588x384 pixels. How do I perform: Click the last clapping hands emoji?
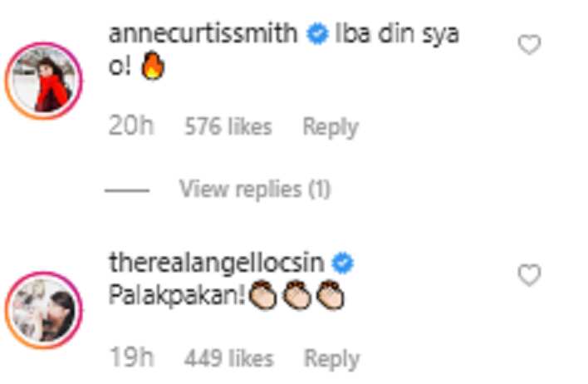[331, 295]
